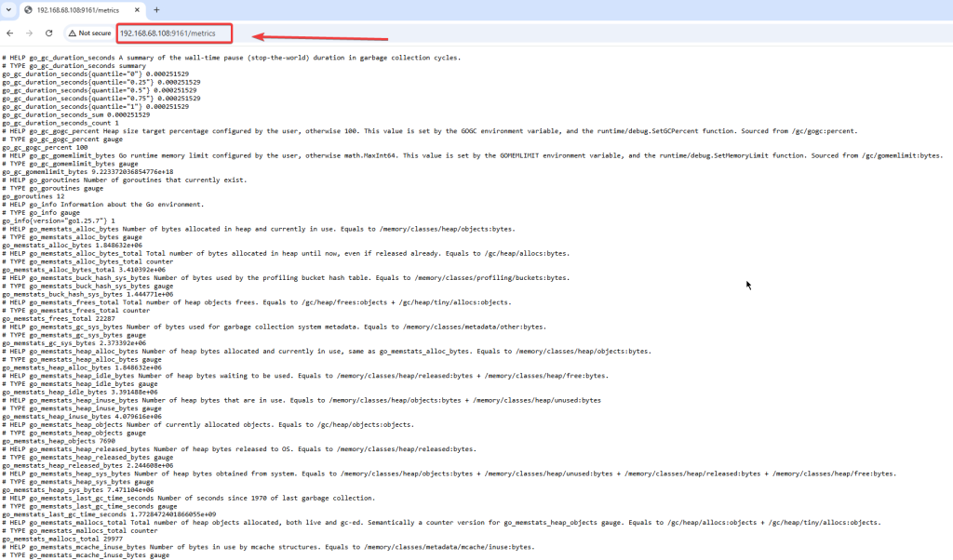953x560 pixels.
Task: Open a new tab with plus button
Action: [156, 9]
